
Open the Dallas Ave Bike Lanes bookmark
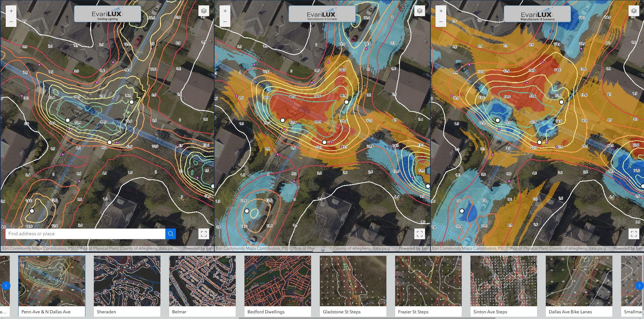579,286
